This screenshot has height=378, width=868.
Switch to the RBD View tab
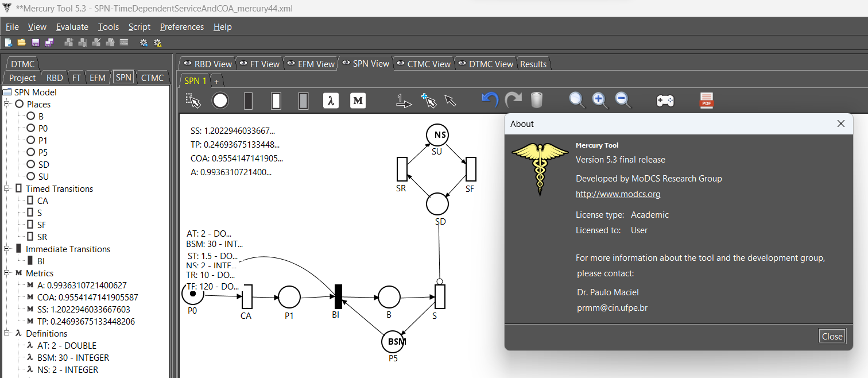tap(207, 64)
